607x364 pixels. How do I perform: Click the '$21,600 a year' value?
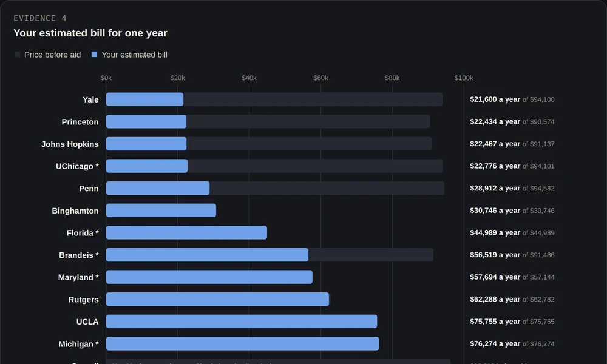coord(495,99)
